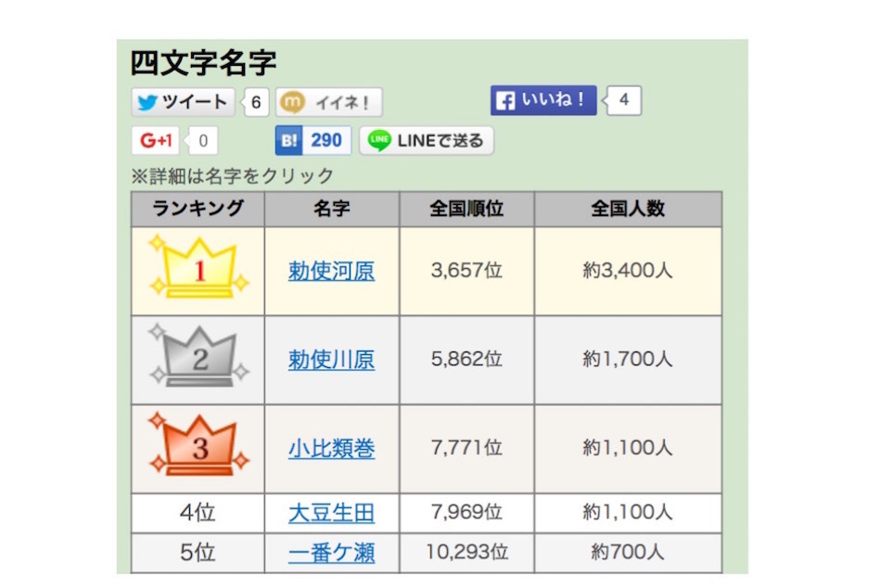
Task: Click the Facebook like count 4
Action: click(624, 100)
